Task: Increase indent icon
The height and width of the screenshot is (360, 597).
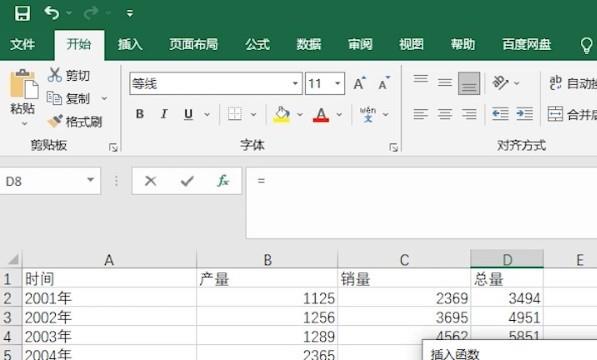Action: point(525,114)
